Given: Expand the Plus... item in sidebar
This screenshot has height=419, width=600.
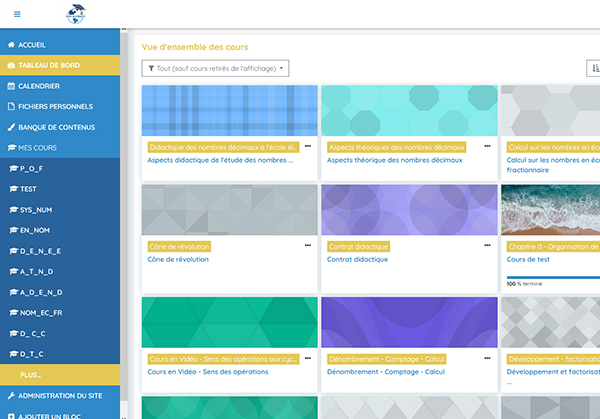Looking at the screenshot, I should coord(31,374).
